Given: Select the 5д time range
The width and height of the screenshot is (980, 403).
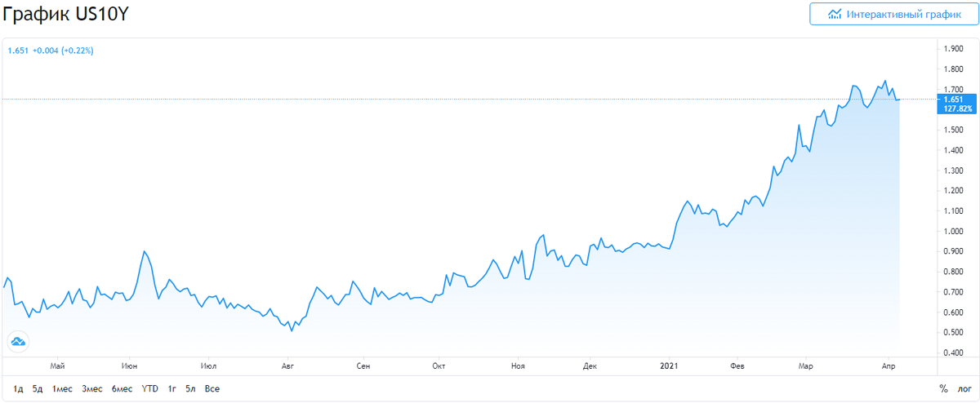Looking at the screenshot, I should coord(38,389).
